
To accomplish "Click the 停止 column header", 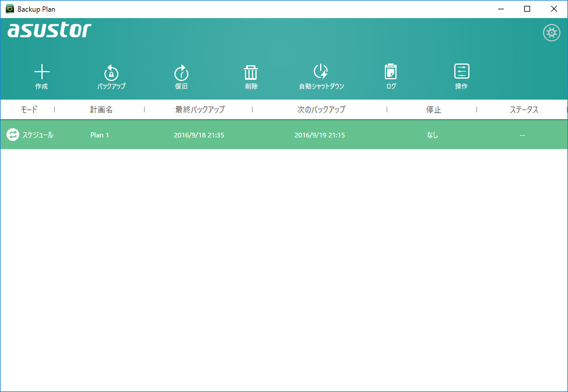I will pos(433,110).
